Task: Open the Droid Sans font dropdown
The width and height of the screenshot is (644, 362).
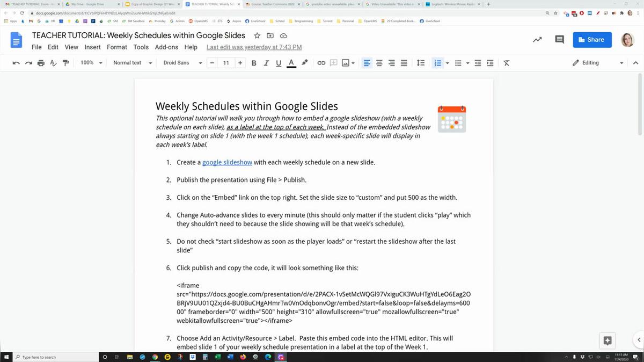Action: [182, 63]
